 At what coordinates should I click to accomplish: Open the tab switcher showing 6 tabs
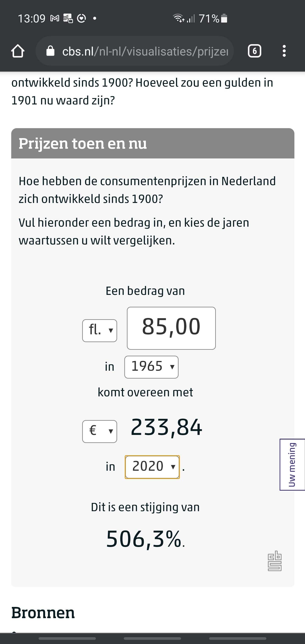pyautogui.click(x=254, y=51)
